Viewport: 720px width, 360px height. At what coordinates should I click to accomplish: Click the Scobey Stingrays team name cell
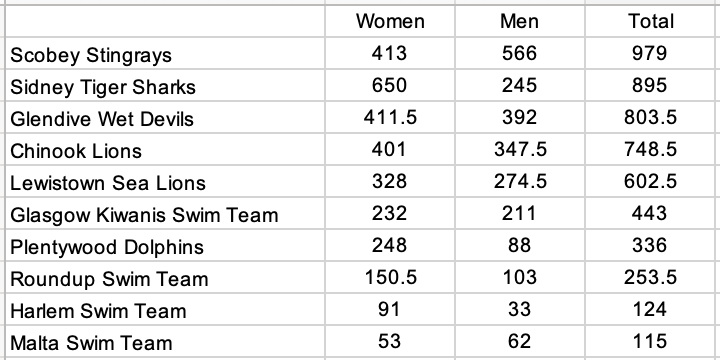[165, 53]
